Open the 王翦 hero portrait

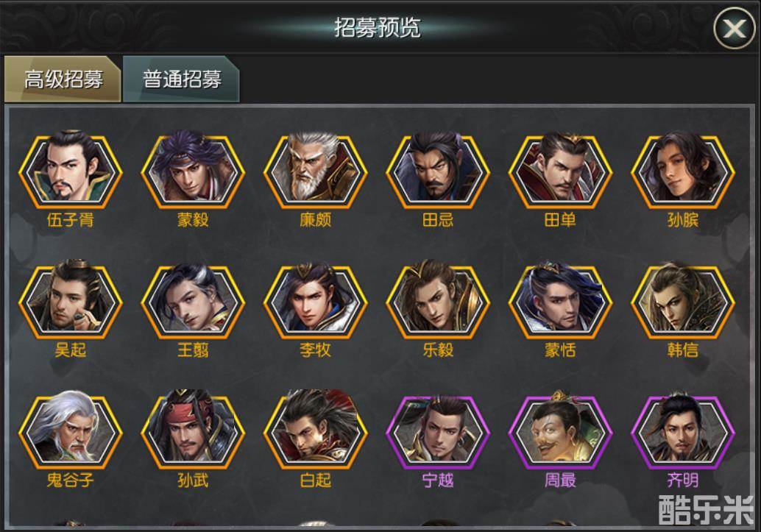click(193, 299)
